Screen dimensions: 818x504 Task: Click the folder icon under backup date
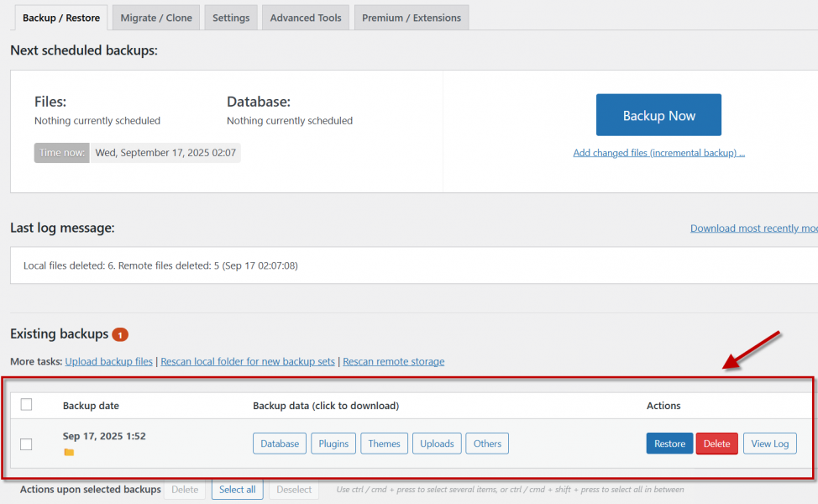(69, 453)
